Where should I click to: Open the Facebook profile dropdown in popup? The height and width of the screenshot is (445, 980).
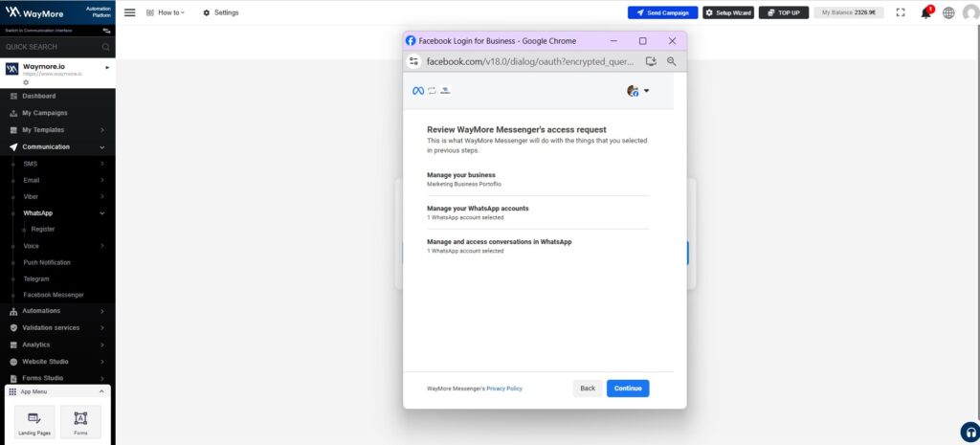tap(638, 91)
